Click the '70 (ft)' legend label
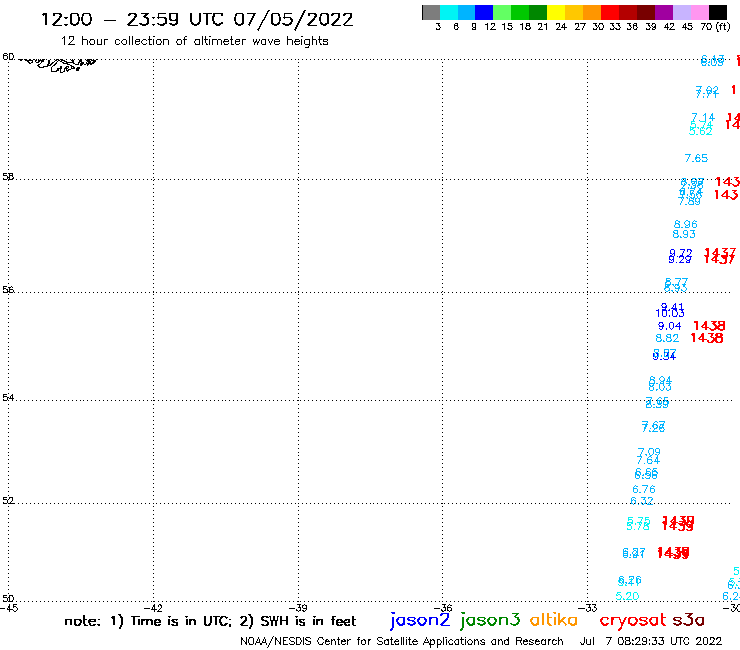This screenshot has height=650, width=740. click(x=715, y=26)
